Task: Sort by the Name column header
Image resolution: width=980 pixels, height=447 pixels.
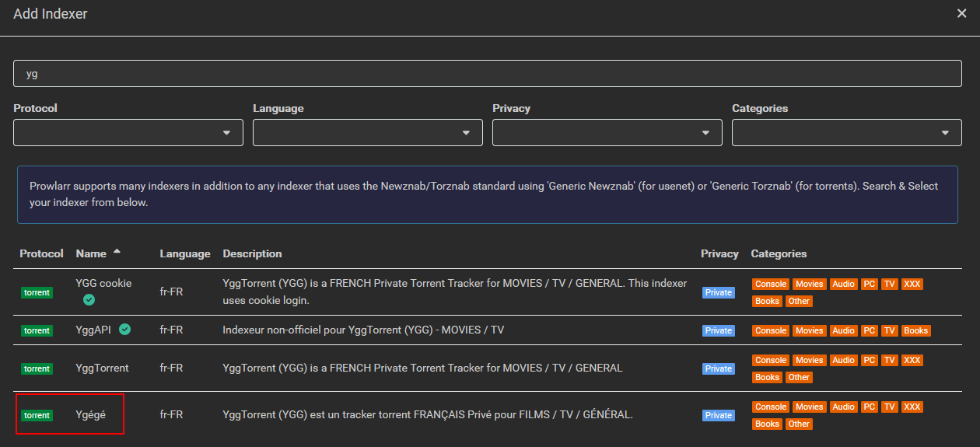Action: [x=91, y=253]
